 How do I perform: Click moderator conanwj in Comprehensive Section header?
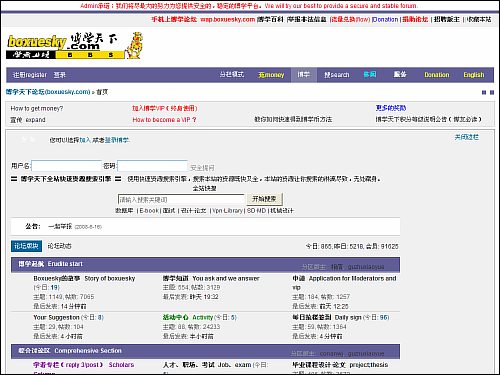pos(331,354)
